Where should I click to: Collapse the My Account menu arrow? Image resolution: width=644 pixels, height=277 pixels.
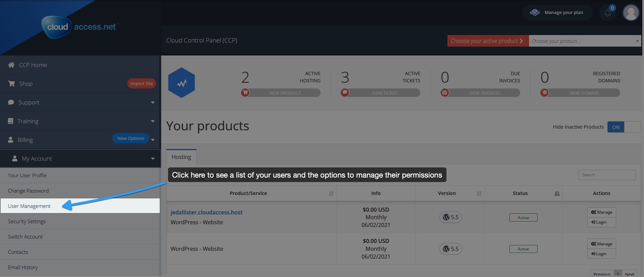coord(153,159)
